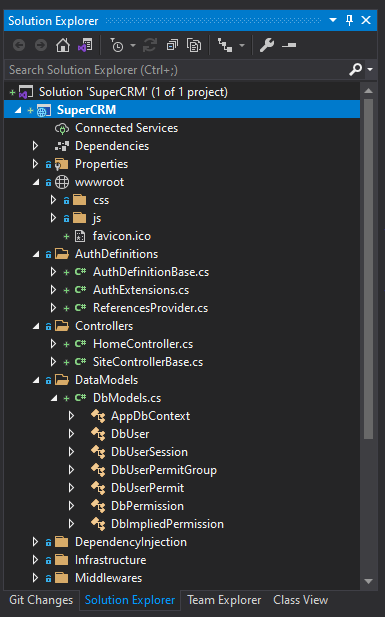
Task: Click the Sync with Active Document icon
Action: 150,45
